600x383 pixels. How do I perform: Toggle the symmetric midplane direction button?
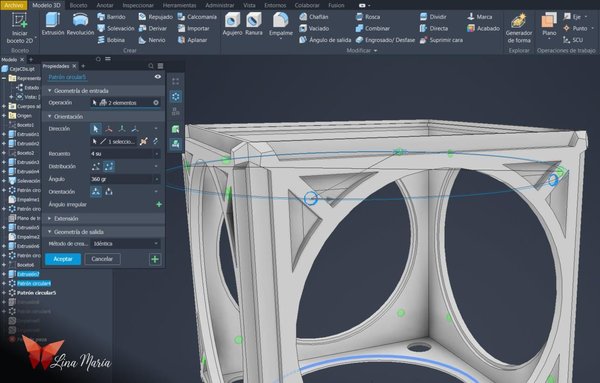tap(143, 142)
